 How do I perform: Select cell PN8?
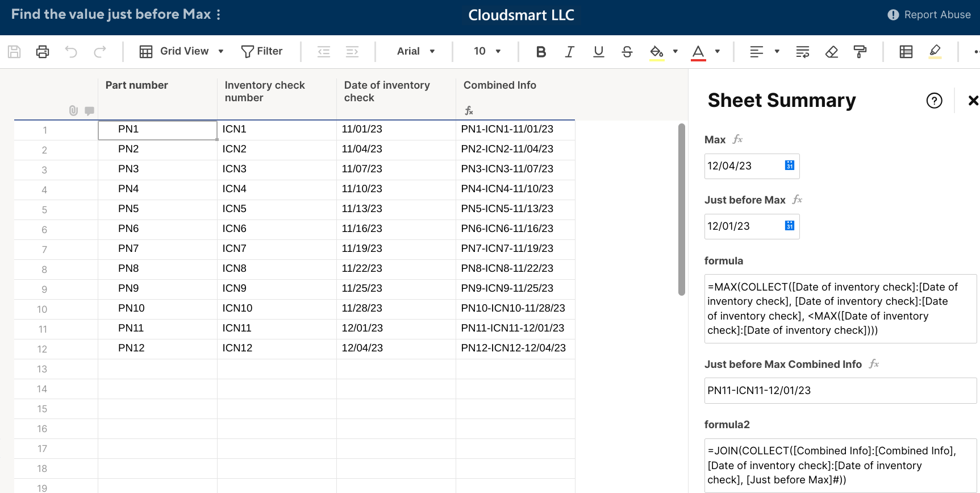tap(157, 269)
